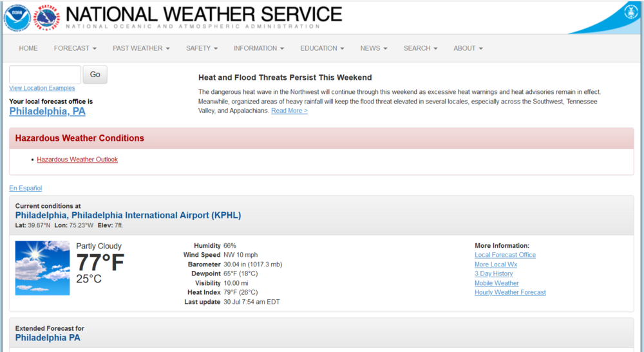This screenshot has width=644, height=352.
Task: Expand the INFORMATION dropdown menu
Action: pos(259,48)
